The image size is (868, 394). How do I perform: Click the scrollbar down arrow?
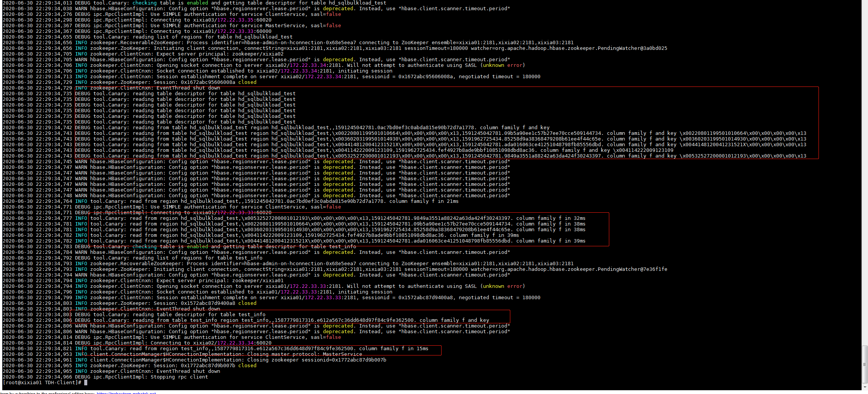tap(865, 387)
